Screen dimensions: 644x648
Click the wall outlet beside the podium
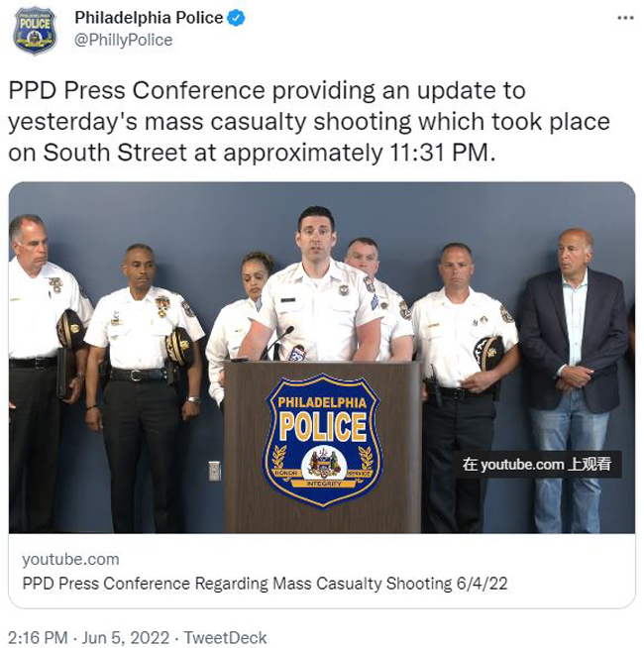tap(214, 471)
